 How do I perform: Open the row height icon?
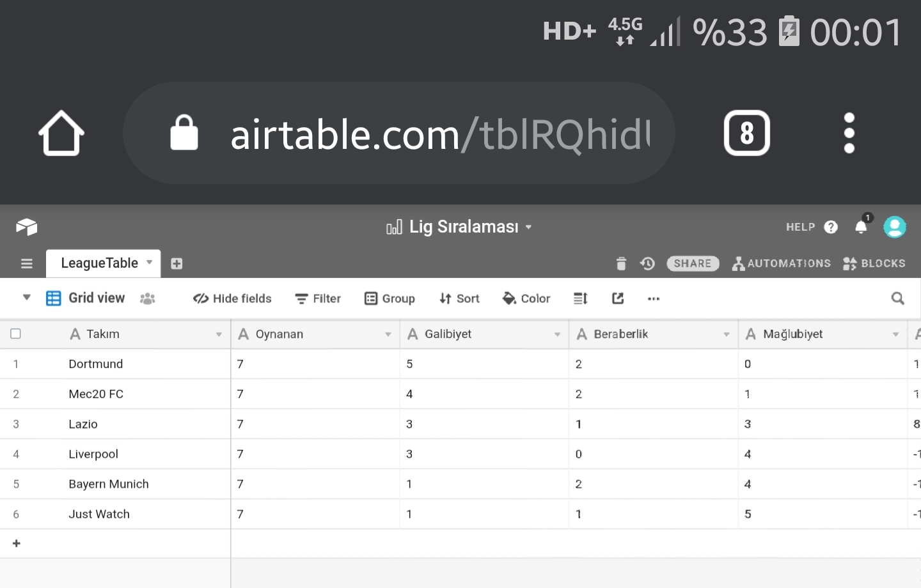(x=580, y=298)
